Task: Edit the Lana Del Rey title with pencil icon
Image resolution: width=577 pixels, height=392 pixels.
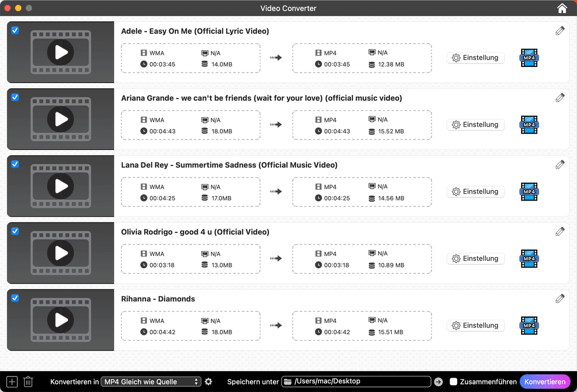Action: tap(560, 164)
